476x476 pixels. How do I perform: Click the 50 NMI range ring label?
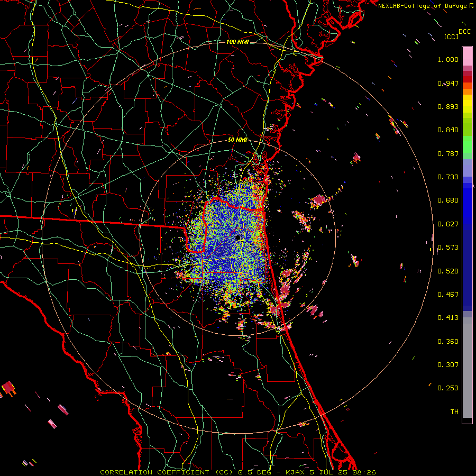point(237,140)
